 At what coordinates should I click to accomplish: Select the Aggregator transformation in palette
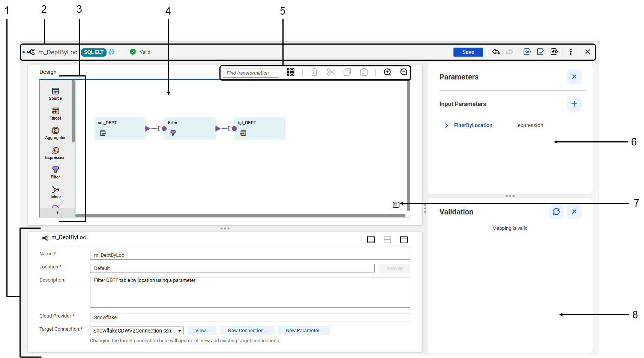point(56,133)
